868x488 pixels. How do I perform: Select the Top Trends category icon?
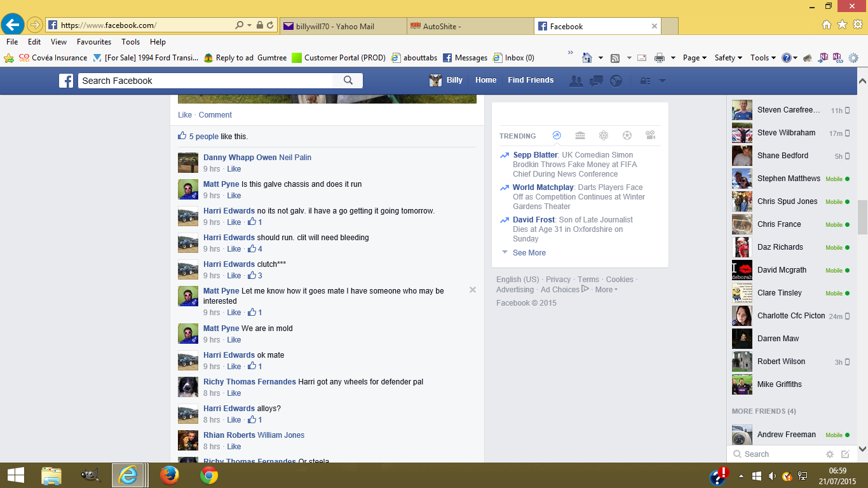pos(557,135)
